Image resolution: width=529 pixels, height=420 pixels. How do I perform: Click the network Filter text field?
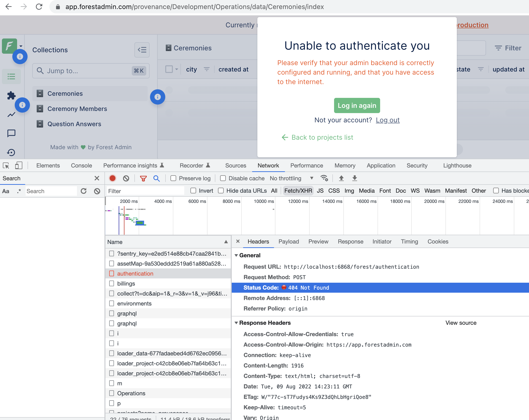pyautogui.click(x=145, y=191)
